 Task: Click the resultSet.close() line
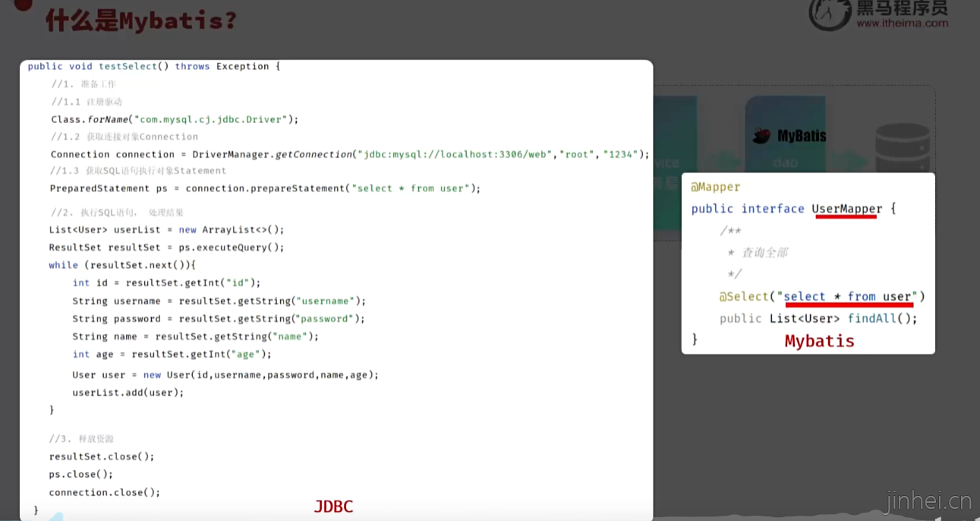(102, 456)
